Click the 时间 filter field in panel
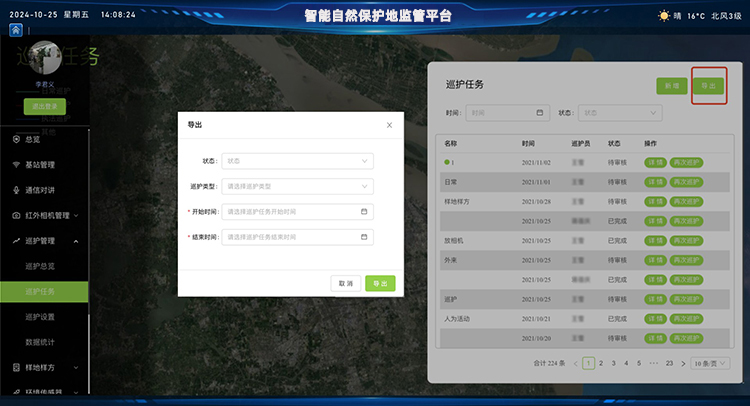 tap(507, 113)
